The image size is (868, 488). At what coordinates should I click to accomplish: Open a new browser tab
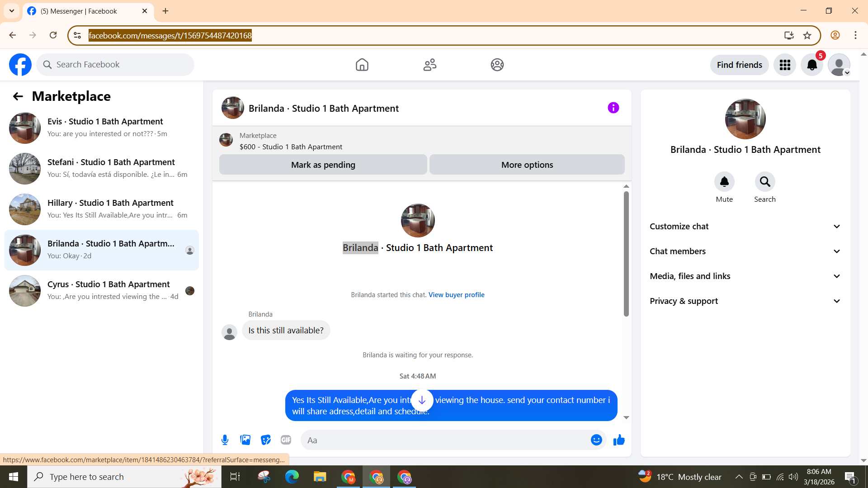165,11
